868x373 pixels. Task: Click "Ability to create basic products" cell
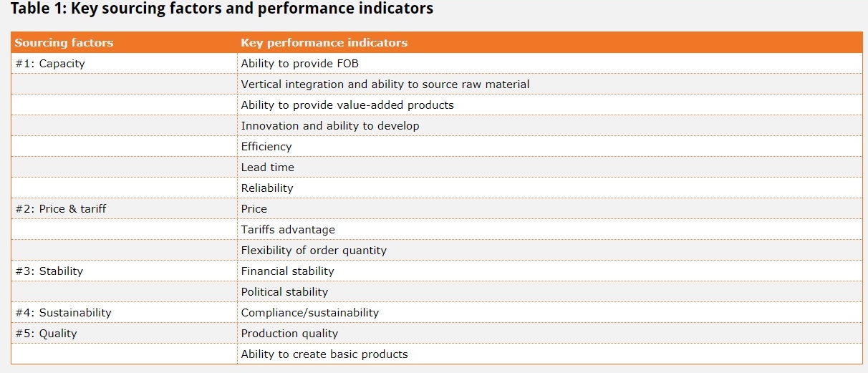tap(324, 354)
